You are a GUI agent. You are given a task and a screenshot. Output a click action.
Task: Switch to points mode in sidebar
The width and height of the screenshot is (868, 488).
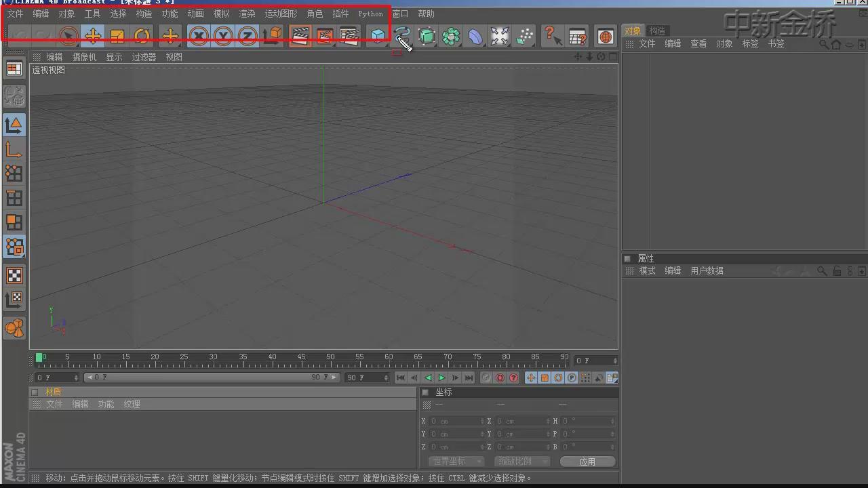coord(14,174)
